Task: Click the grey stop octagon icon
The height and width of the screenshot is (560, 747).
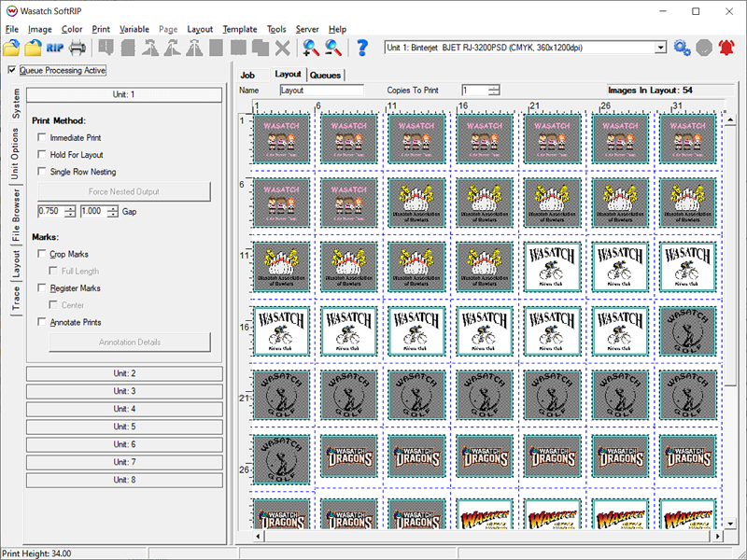Action: [704, 48]
